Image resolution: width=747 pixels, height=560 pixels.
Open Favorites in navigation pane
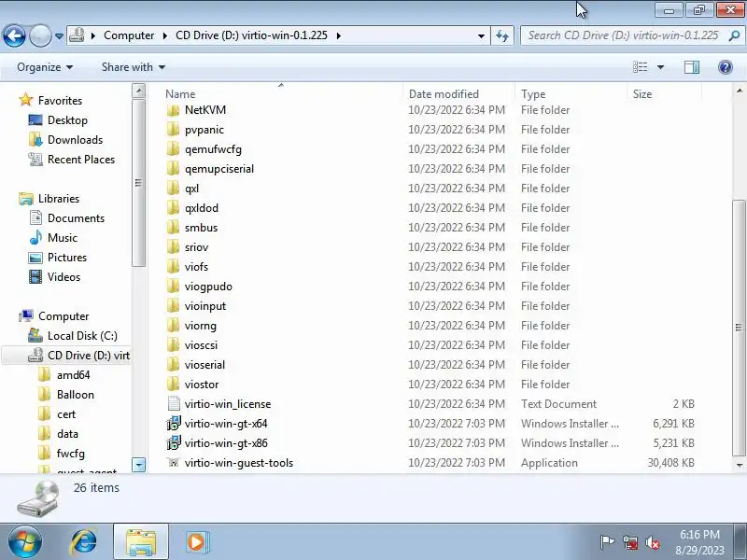(x=60, y=101)
